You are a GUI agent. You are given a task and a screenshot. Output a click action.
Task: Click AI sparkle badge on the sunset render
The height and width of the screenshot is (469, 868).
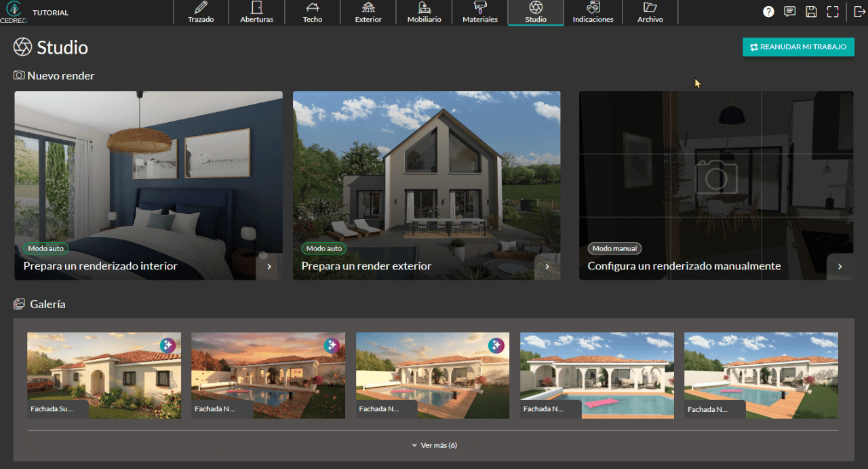pos(332,345)
